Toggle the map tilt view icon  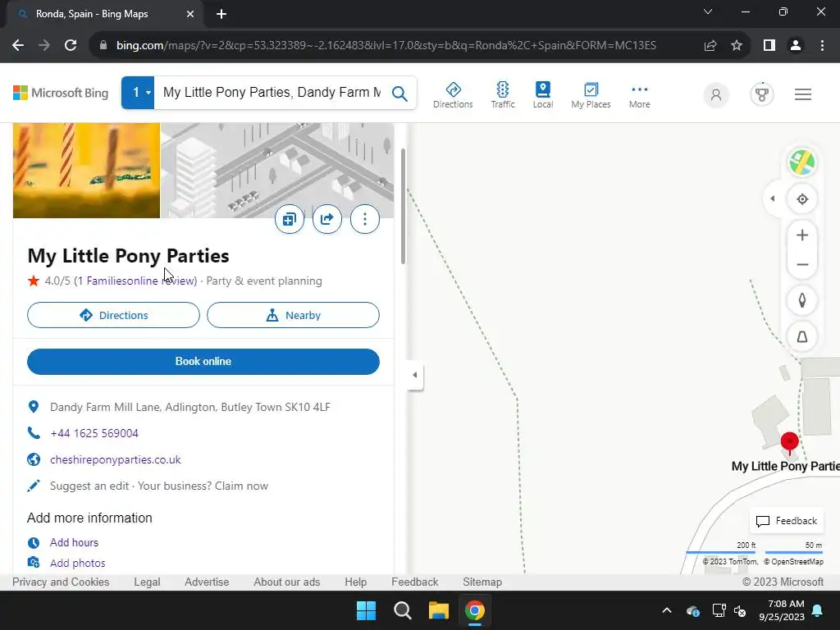pyautogui.click(x=802, y=336)
